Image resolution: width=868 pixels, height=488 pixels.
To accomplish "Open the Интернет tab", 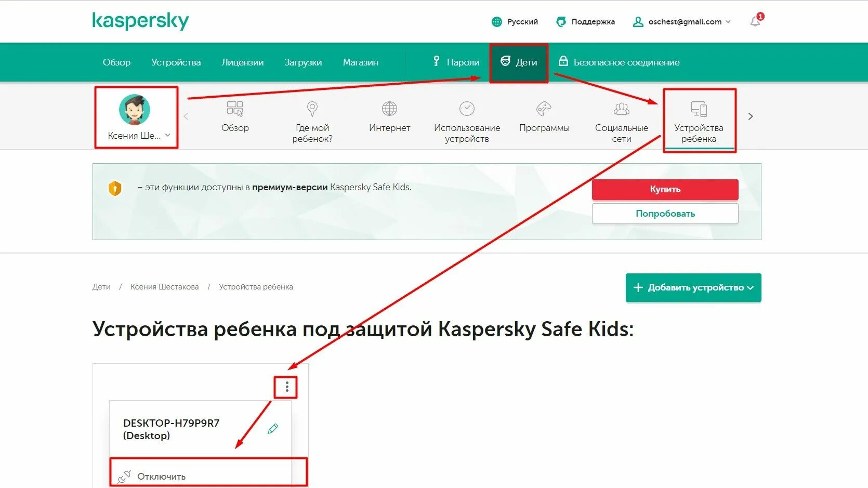I will [389, 117].
